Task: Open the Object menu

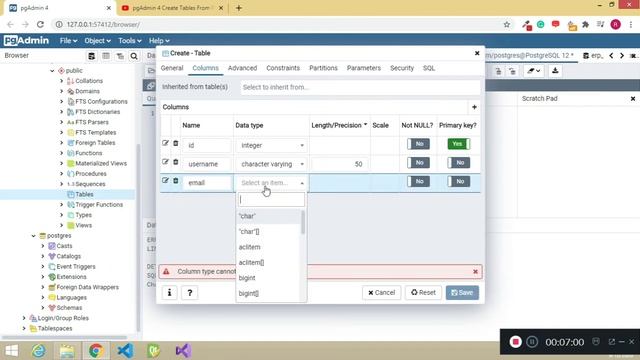Action: coord(97,40)
